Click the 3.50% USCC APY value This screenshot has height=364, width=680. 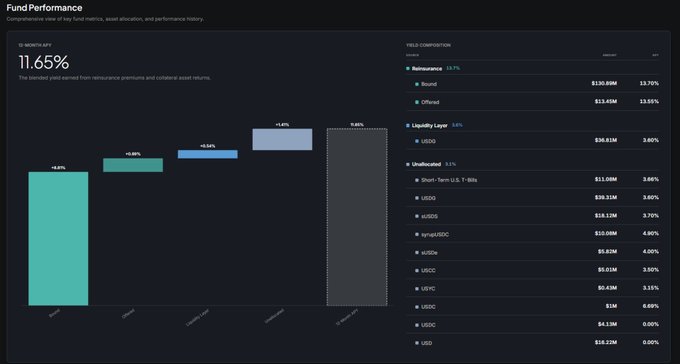(651, 270)
